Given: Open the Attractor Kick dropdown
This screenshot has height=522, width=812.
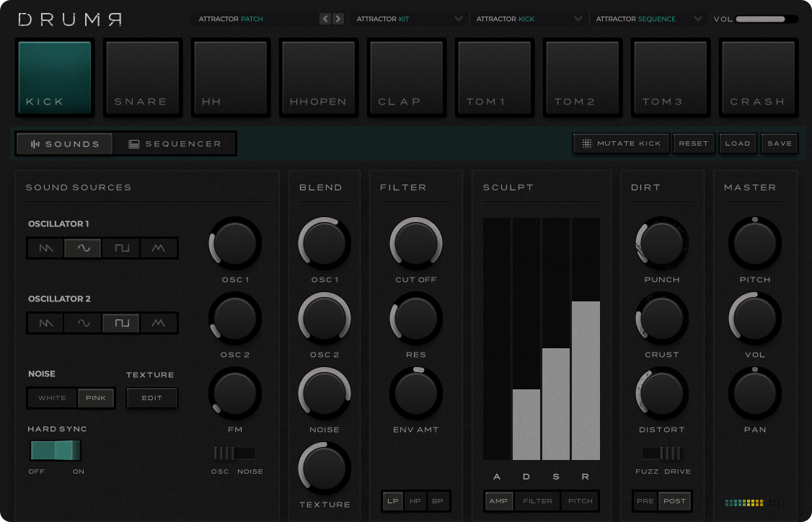Looking at the screenshot, I should (x=529, y=19).
